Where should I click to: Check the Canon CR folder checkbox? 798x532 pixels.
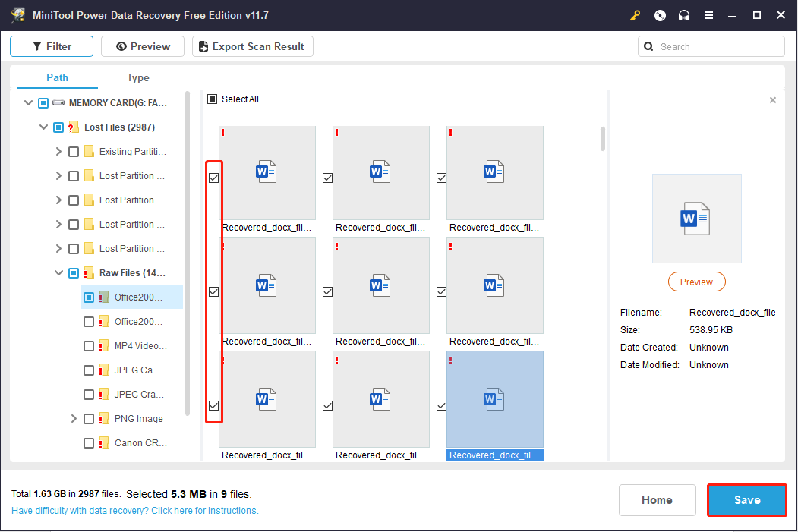point(89,443)
